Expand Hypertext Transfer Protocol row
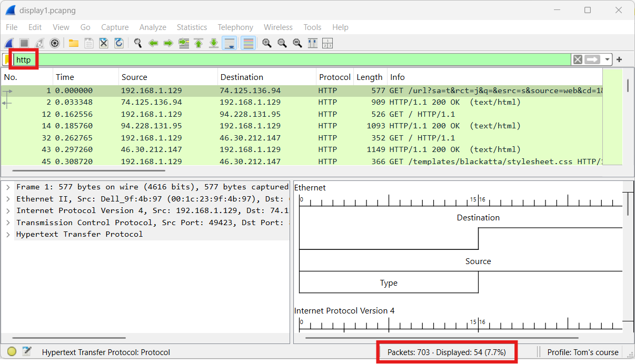The height and width of the screenshot is (364, 635). (x=7, y=234)
